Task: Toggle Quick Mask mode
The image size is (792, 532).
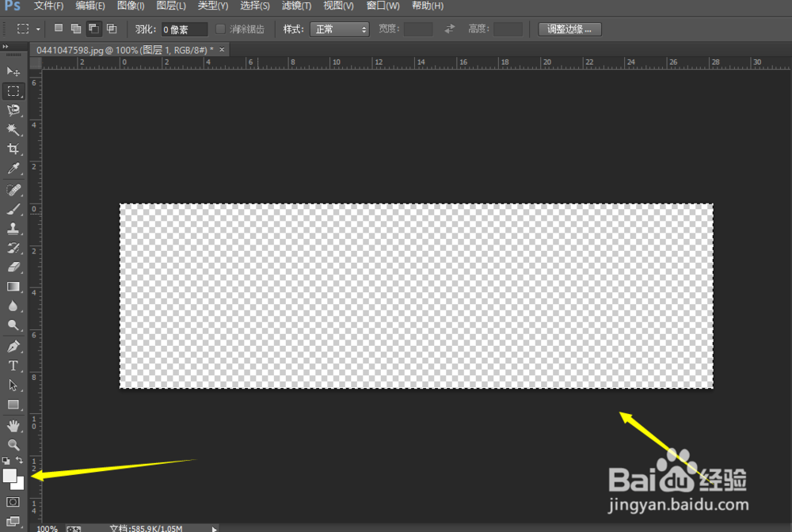Action: pos(13,502)
